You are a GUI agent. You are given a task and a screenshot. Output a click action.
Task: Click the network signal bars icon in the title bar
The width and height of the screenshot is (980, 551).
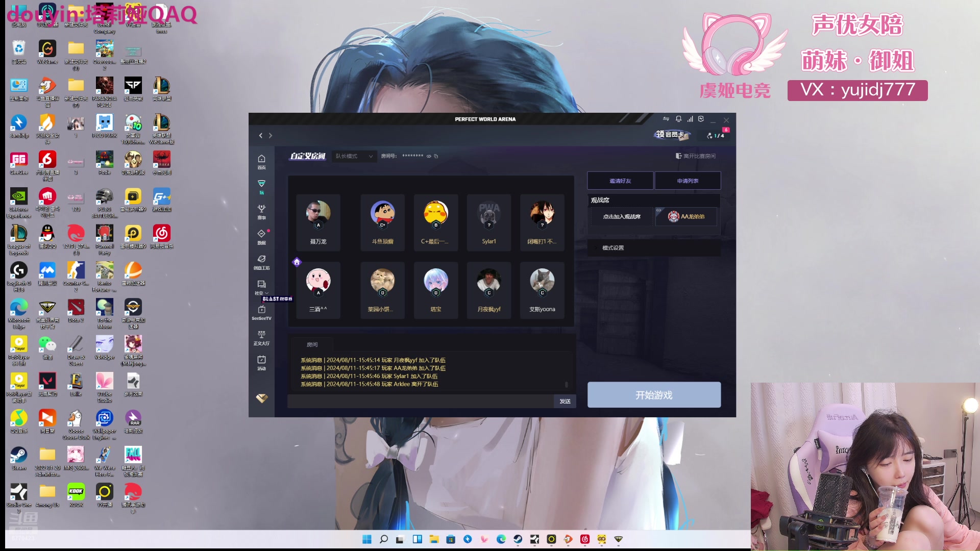690,119
